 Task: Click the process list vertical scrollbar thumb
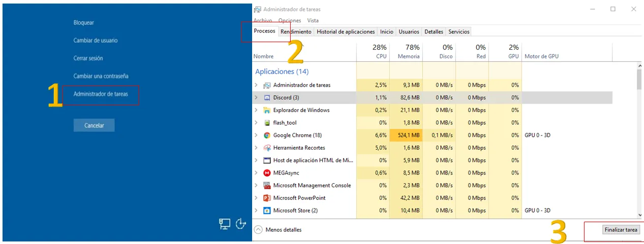pyautogui.click(x=639, y=80)
